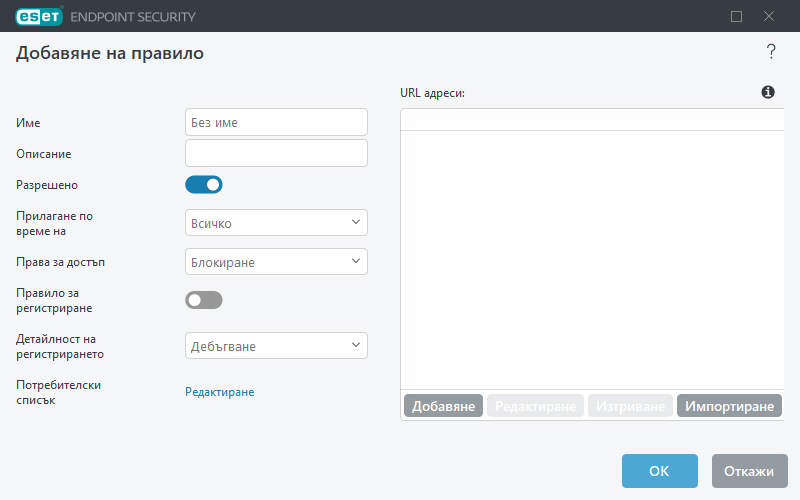
Task: Click the 'Добавяне на правило' heading
Action: point(110,53)
